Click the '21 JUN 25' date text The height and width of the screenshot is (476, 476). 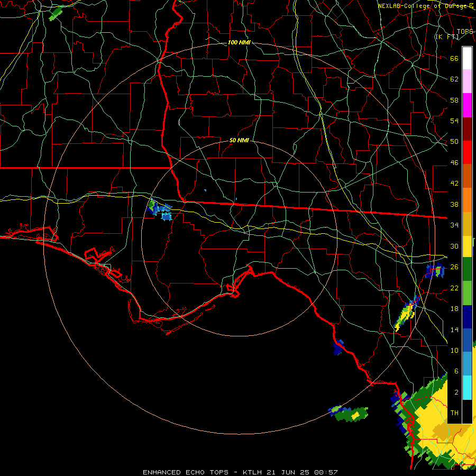point(289,472)
